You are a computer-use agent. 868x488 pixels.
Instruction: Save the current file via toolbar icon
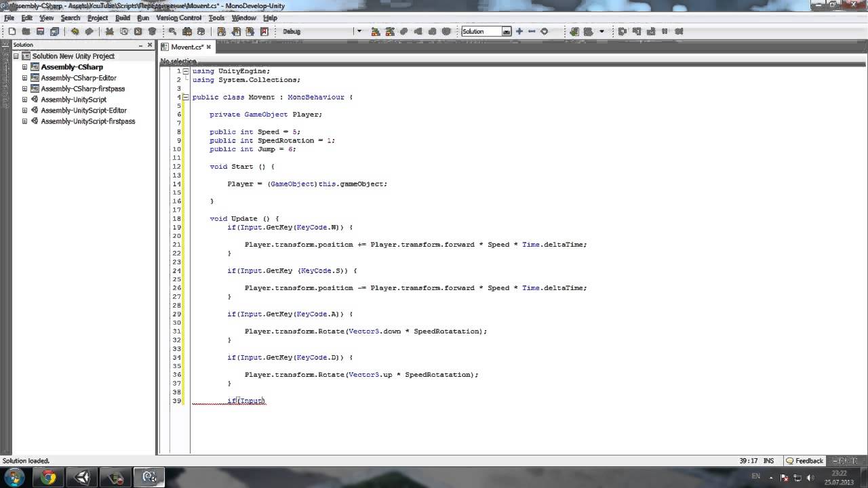[x=40, y=31]
